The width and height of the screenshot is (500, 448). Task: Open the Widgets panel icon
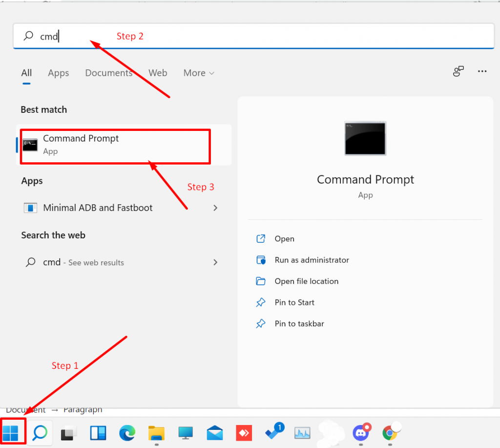pyautogui.click(x=98, y=433)
